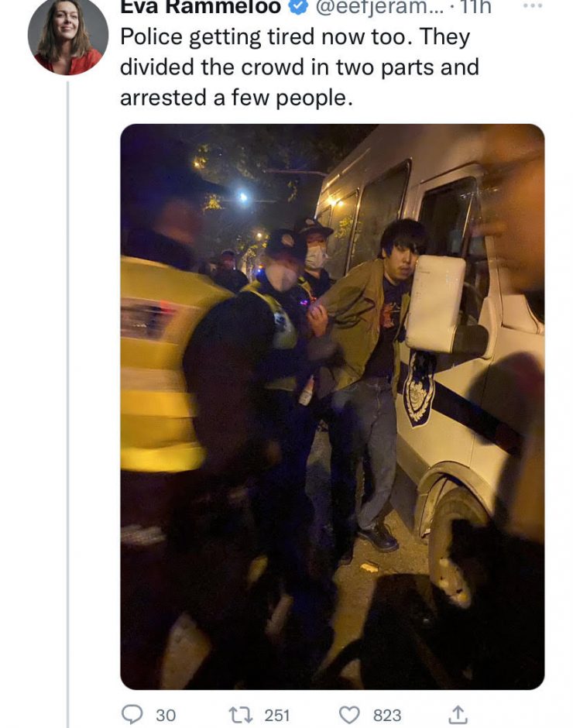Open the @eefjeram handle link
573x728 pixels.
tap(379, 6)
